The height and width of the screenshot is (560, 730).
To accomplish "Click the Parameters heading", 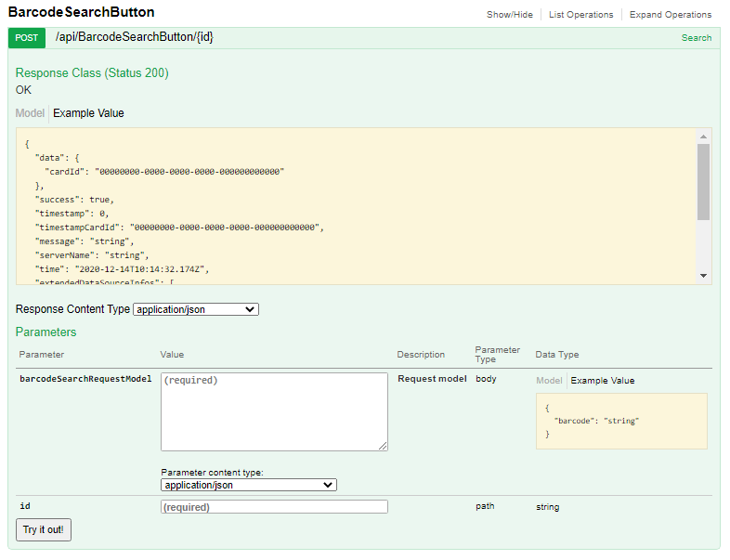I will [46, 332].
